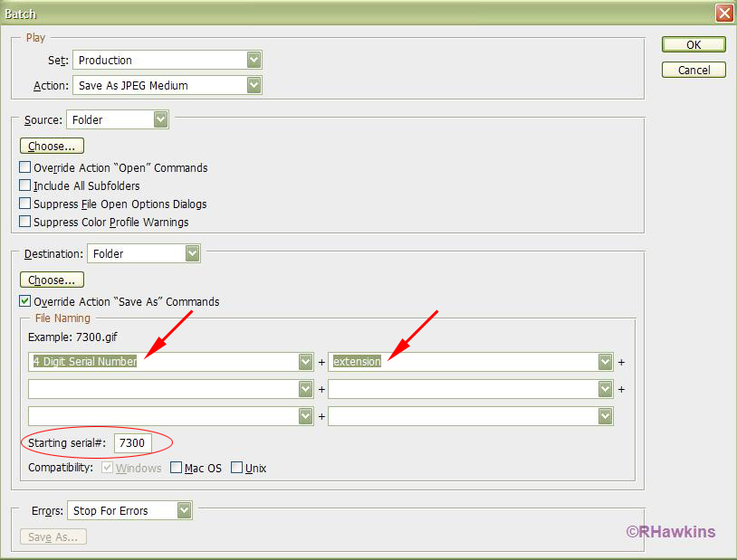
Task: Check Include All Subfolders
Action: pos(25,185)
